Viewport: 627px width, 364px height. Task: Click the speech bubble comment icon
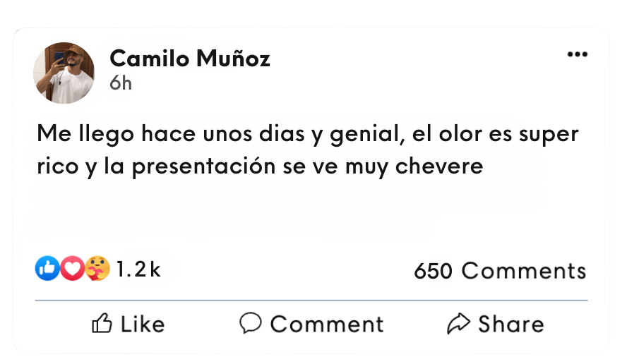click(x=250, y=323)
